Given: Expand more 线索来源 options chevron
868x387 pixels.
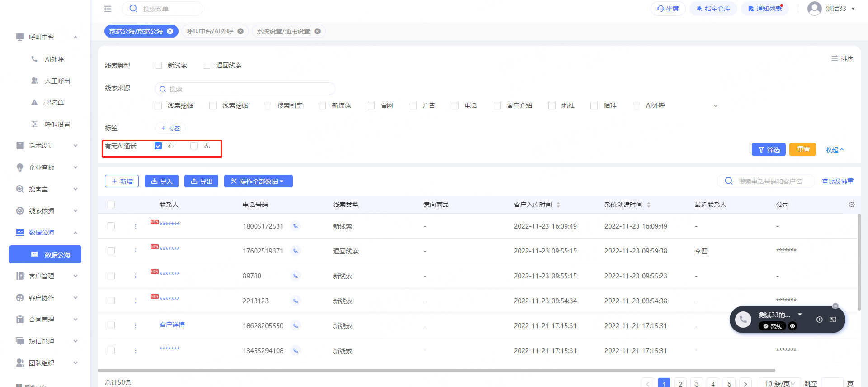Looking at the screenshot, I should pos(716,106).
